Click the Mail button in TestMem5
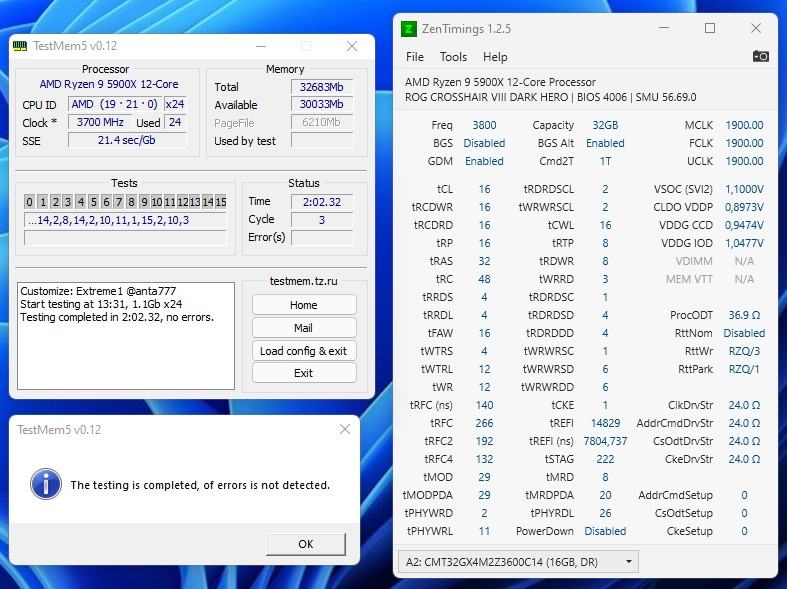 pyautogui.click(x=304, y=328)
